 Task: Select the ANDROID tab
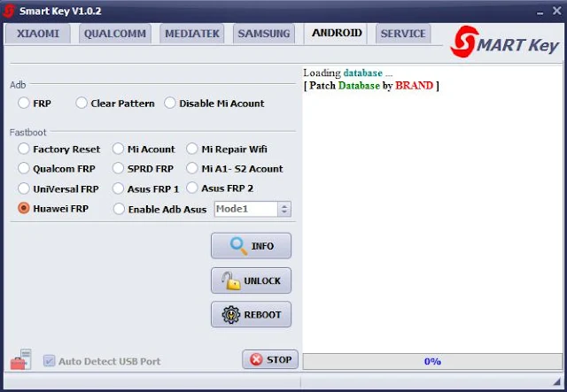pos(337,33)
